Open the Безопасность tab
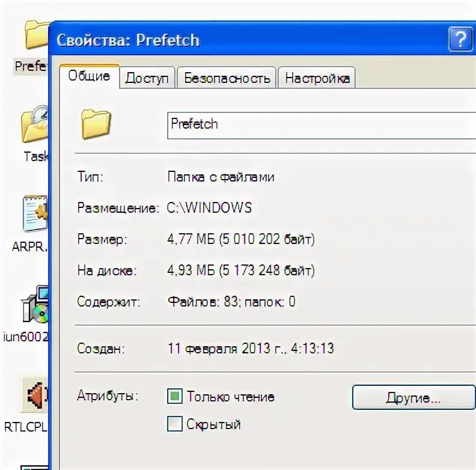The image size is (476, 470). (227, 78)
